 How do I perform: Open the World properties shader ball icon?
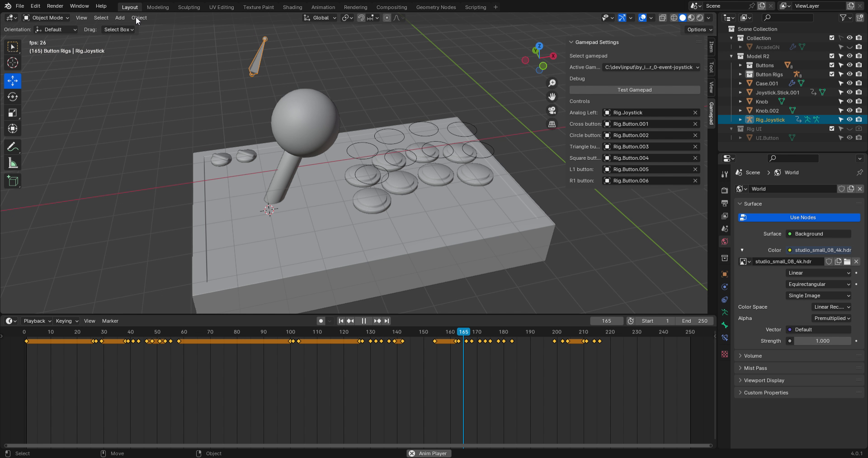coord(724,242)
